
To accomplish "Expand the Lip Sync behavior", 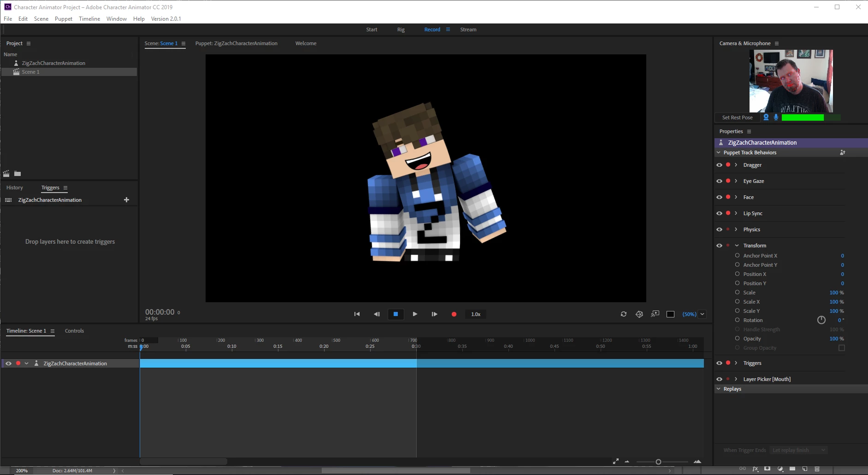I will point(736,213).
